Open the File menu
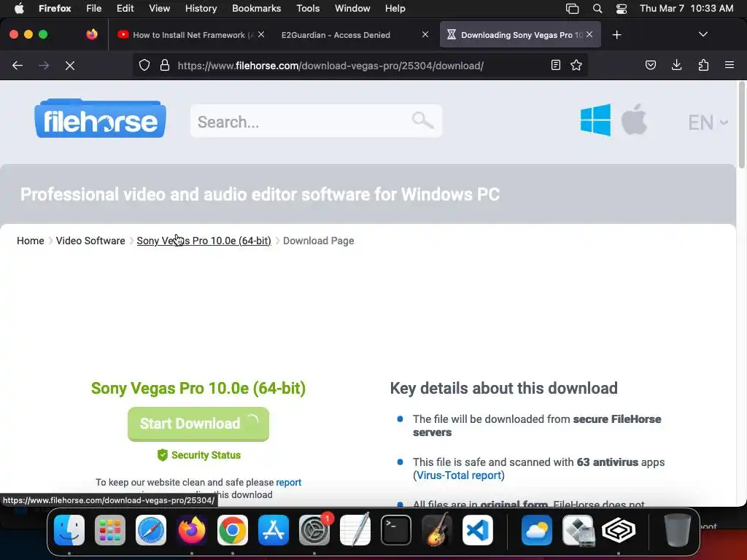 tap(94, 8)
